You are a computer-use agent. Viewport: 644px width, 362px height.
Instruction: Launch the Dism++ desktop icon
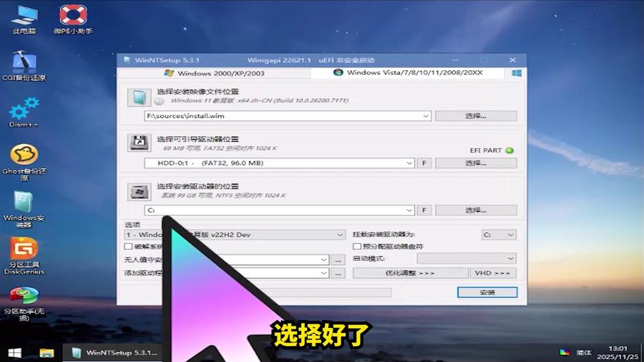24,112
